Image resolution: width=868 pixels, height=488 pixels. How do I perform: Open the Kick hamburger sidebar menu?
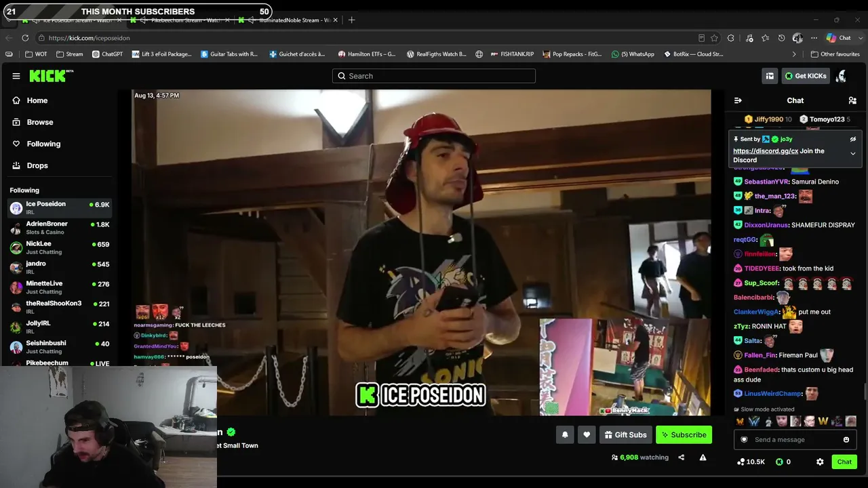(x=16, y=76)
